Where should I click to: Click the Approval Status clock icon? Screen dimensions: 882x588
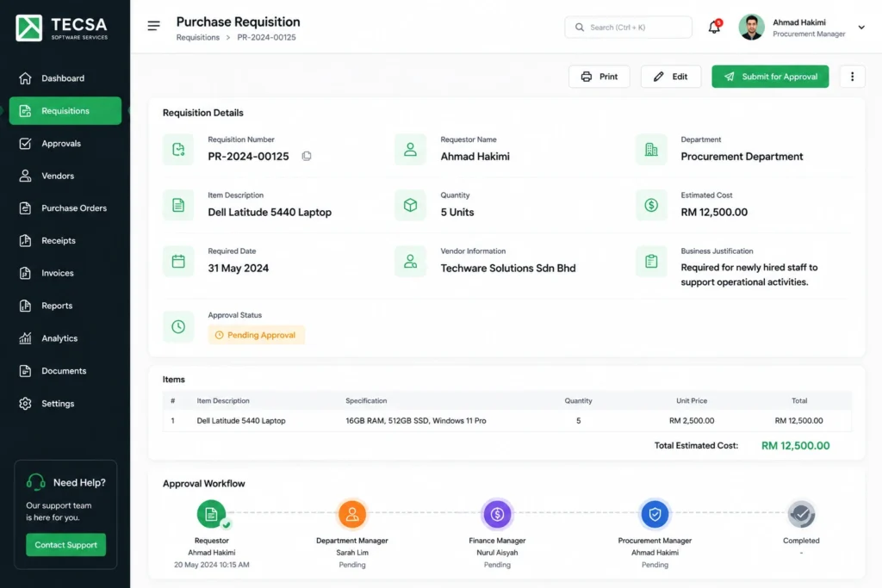click(178, 326)
